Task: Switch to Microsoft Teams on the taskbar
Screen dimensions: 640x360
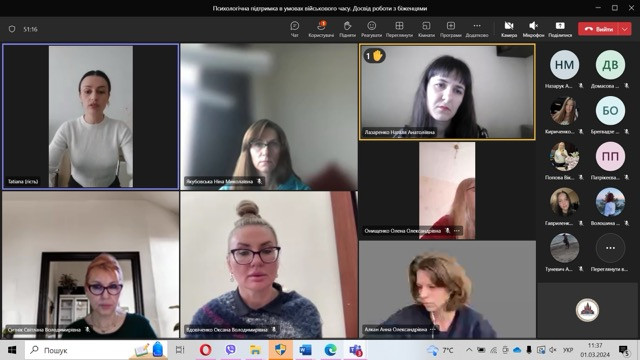Action: 356,350
